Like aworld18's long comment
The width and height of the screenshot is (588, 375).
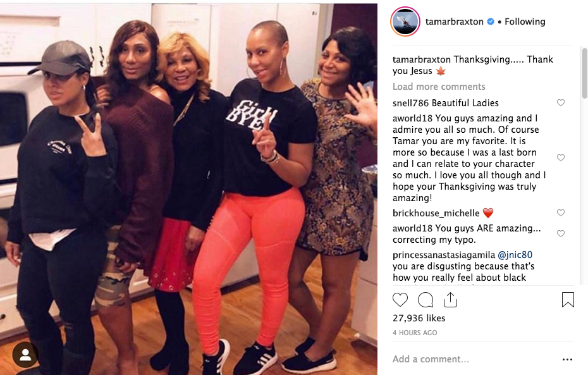561,158
